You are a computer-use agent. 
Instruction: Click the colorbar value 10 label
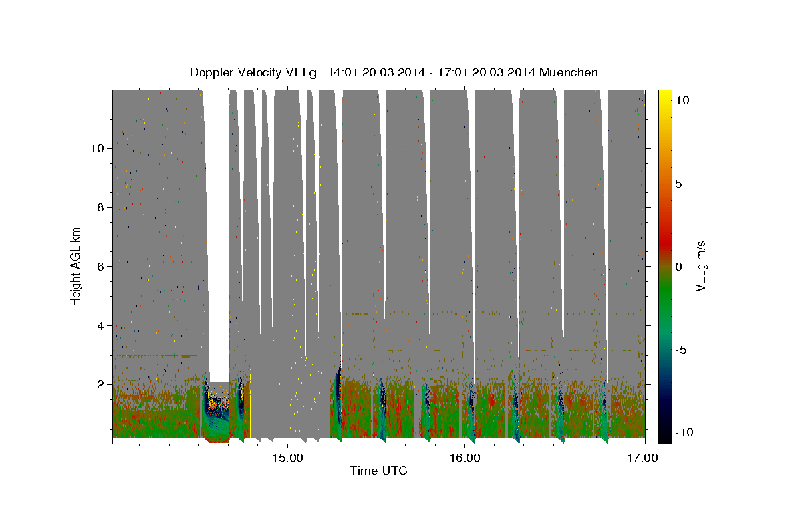(681, 100)
